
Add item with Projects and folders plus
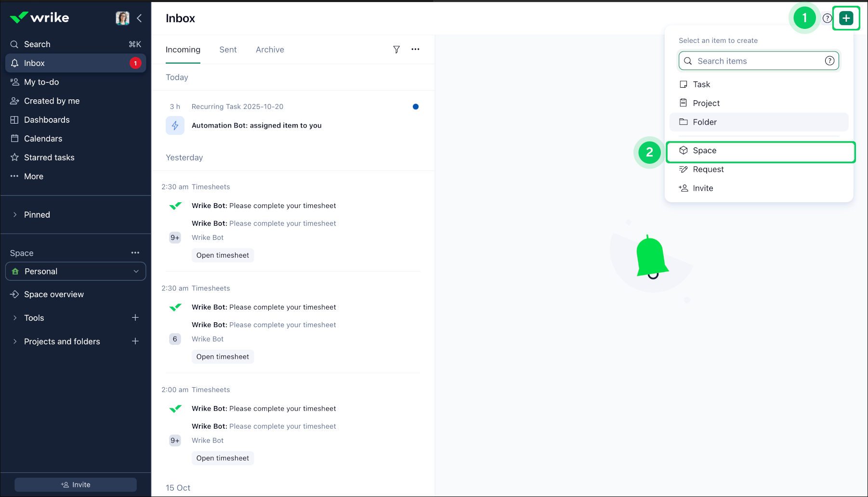coord(135,341)
